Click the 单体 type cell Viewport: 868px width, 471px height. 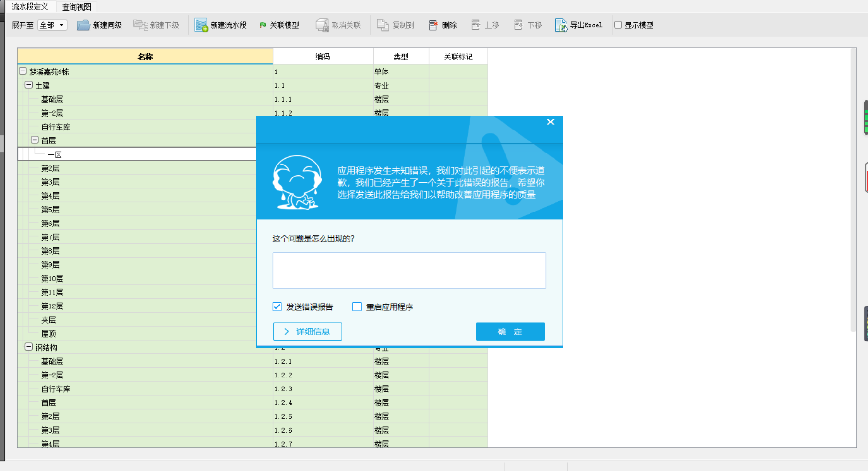(x=401, y=71)
